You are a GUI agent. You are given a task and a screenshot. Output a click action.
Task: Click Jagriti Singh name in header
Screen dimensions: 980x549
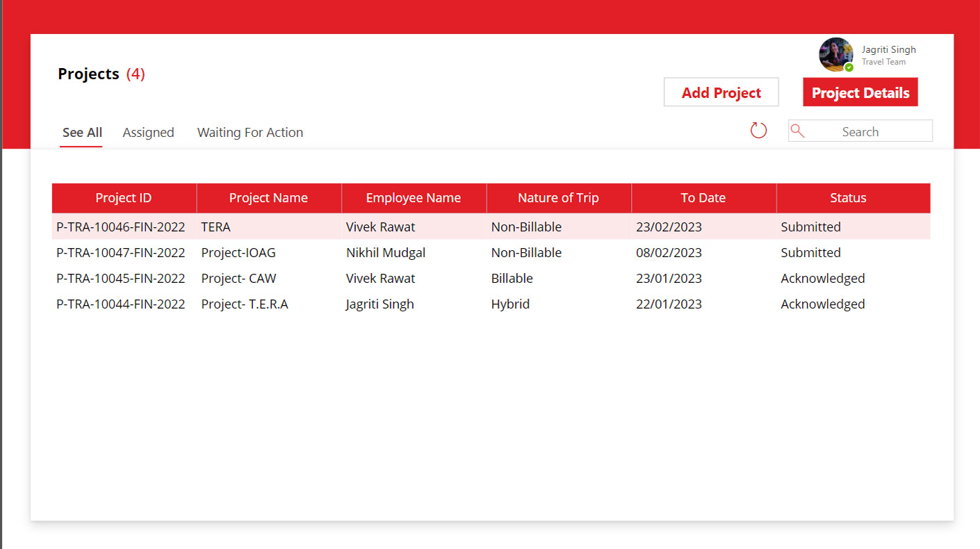pos(889,49)
